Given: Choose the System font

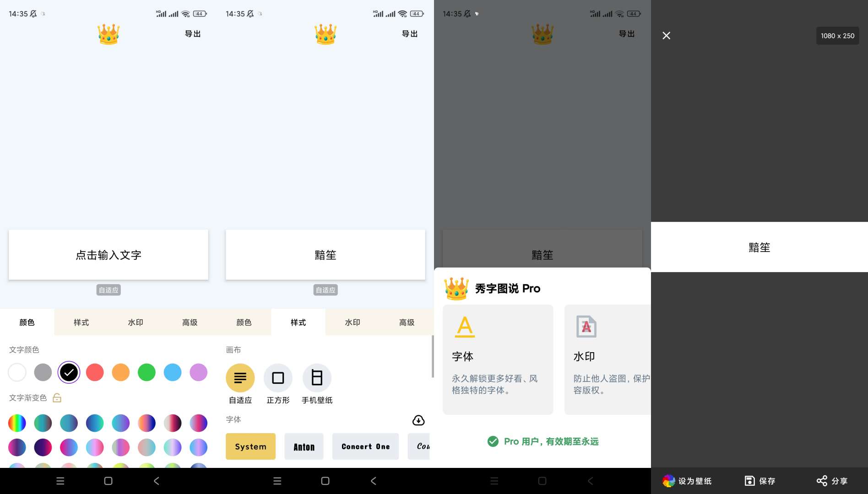Looking at the screenshot, I should (x=250, y=446).
